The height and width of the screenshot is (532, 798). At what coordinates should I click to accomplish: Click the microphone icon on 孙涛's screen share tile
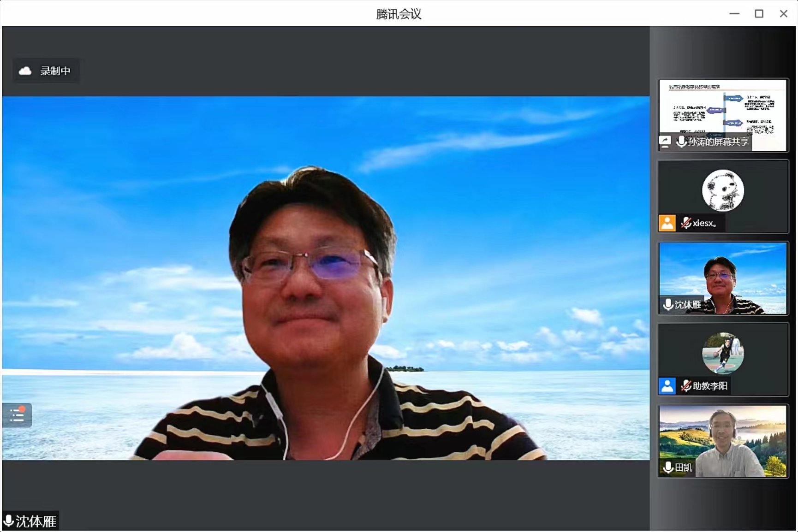point(680,143)
